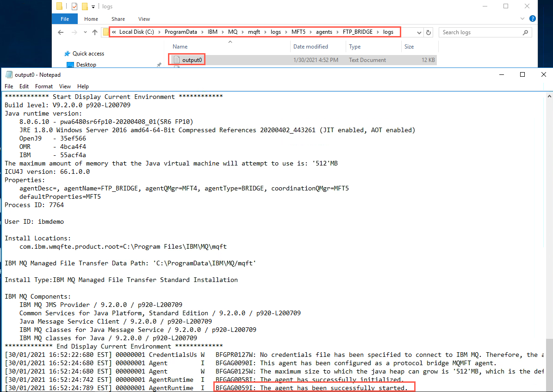Screen dimensions: 553x392
Task: Click the New folder quick-access icon
Action: tap(85, 6)
